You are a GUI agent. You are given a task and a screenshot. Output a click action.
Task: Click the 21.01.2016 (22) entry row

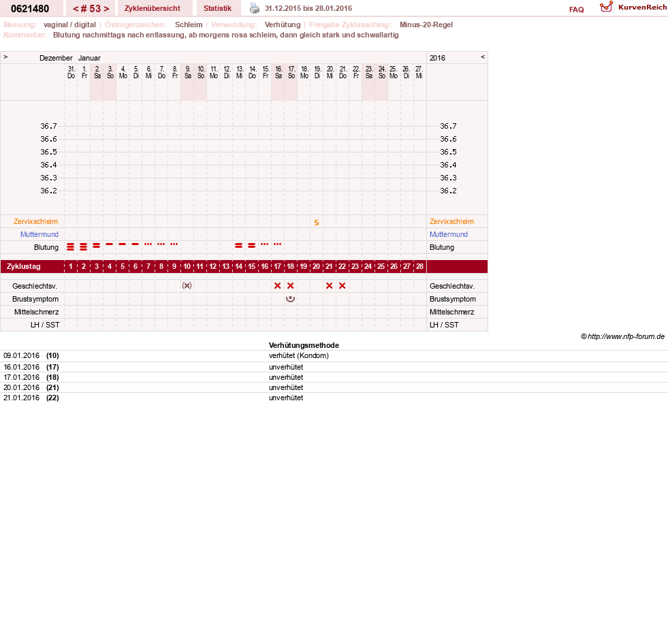[x=334, y=398]
